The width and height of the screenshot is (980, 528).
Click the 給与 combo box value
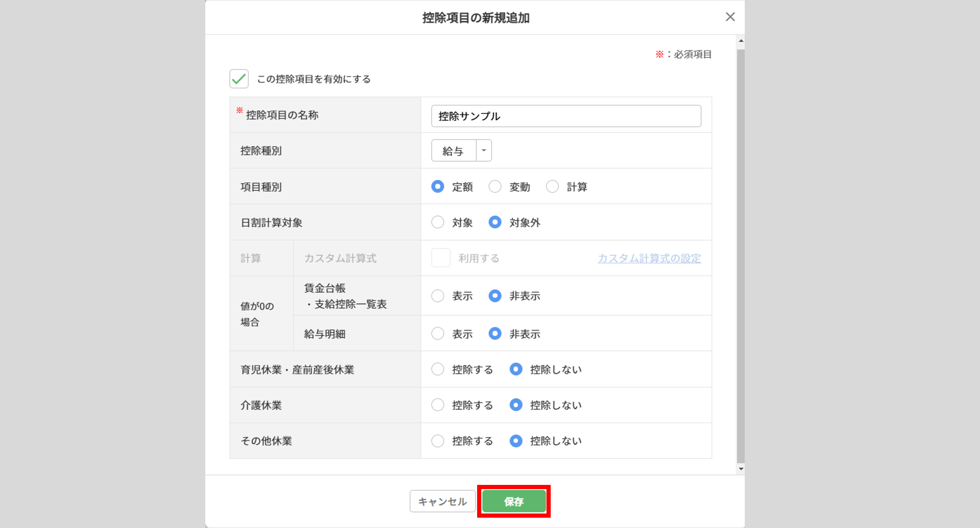click(453, 150)
